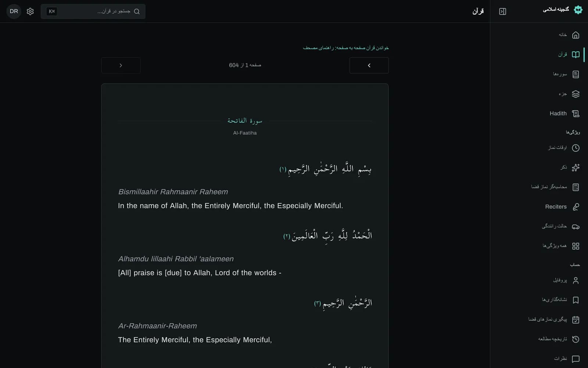This screenshot has height=368, width=588.
Task: Click the right-pointing chevron page button
Action: 121,66
